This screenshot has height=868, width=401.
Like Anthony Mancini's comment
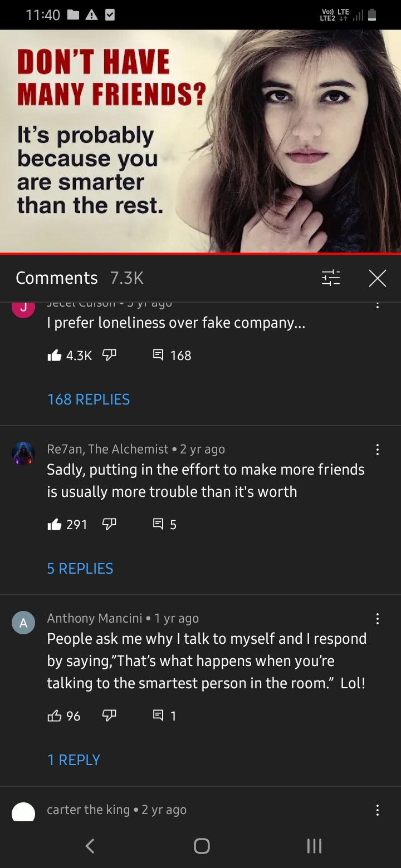point(55,716)
